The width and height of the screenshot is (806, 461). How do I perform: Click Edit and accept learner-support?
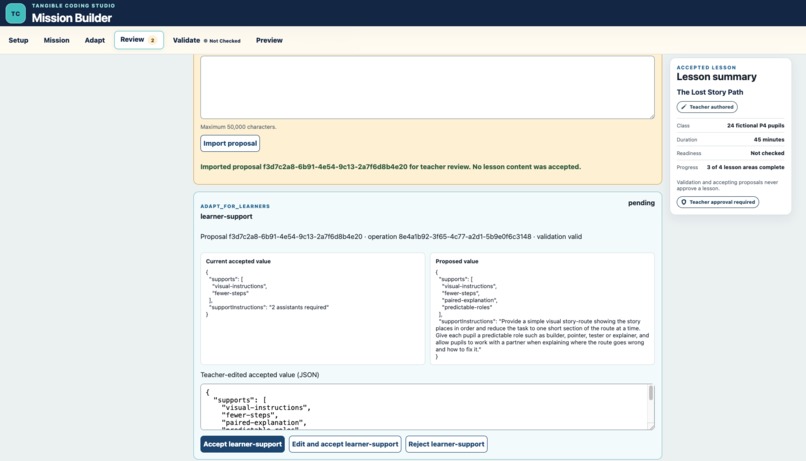coord(345,444)
